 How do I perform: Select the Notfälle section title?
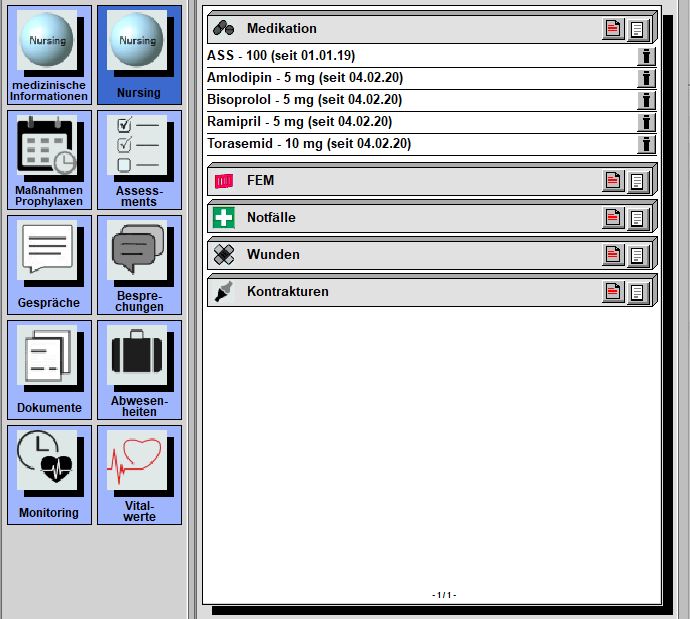click(x=271, y=217)
